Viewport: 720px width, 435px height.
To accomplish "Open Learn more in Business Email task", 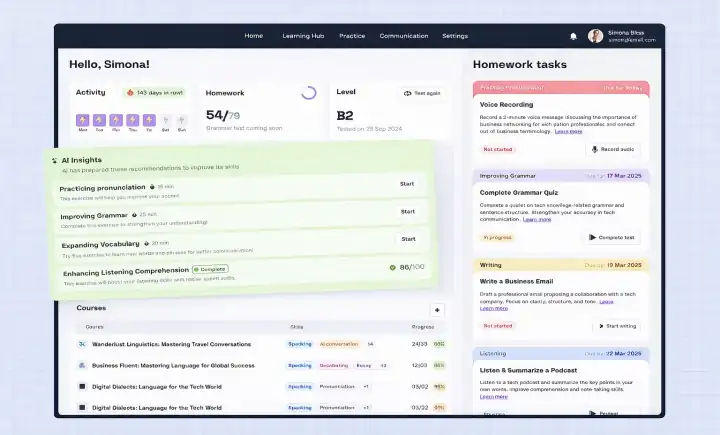I will point(494,309).
